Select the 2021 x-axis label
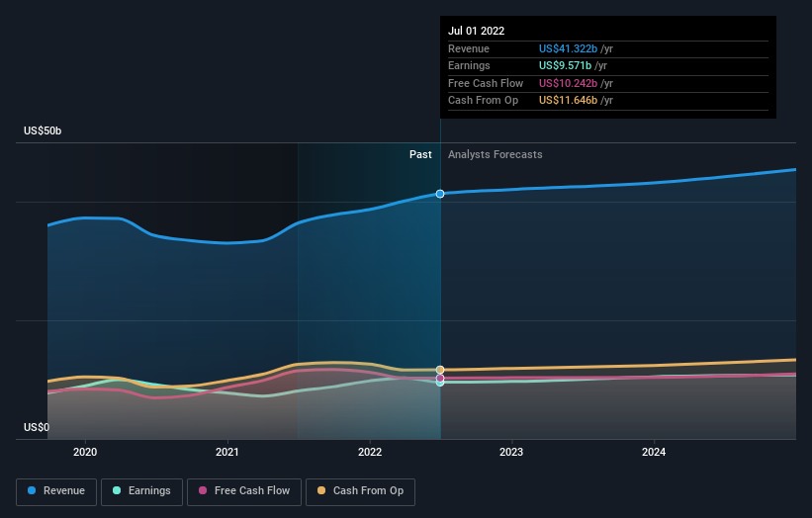Viewport: 812px width, 518px height. 227,452
